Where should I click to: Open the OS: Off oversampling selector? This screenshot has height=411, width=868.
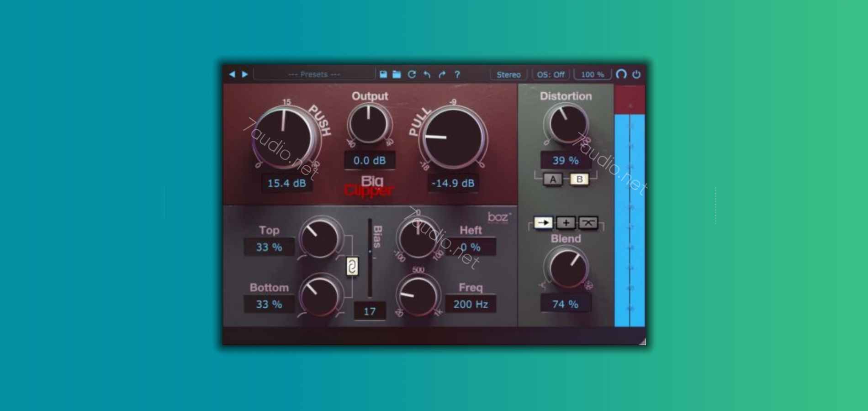point(550,74)
